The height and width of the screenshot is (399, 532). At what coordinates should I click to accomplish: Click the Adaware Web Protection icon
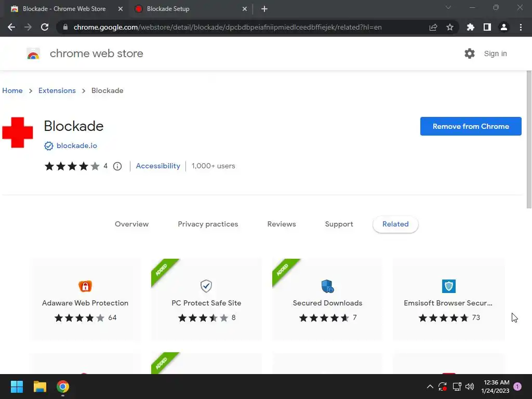click(x=85, y=286)
